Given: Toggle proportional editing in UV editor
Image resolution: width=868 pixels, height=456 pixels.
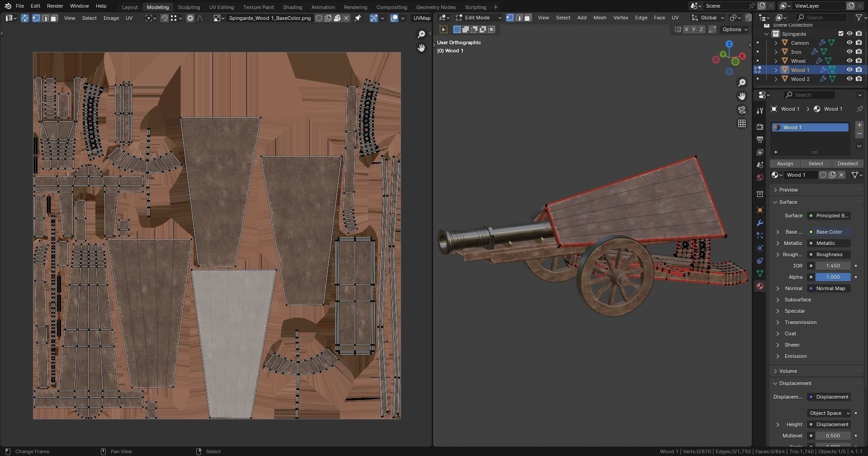Looking at the screenshot, I should (x=190, y=18).
